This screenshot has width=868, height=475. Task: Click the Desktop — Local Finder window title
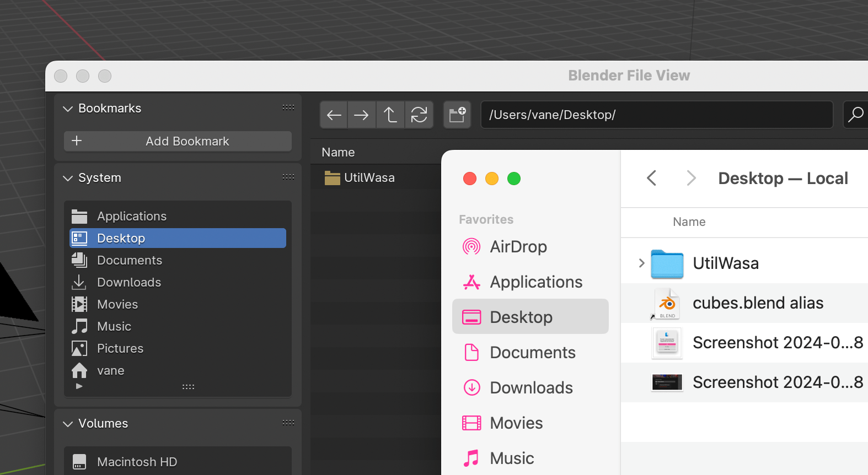(783, 178)
